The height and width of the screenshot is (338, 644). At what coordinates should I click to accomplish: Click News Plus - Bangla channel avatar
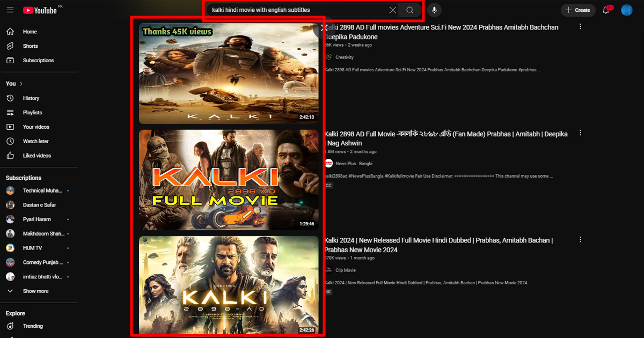click(328, 163)
